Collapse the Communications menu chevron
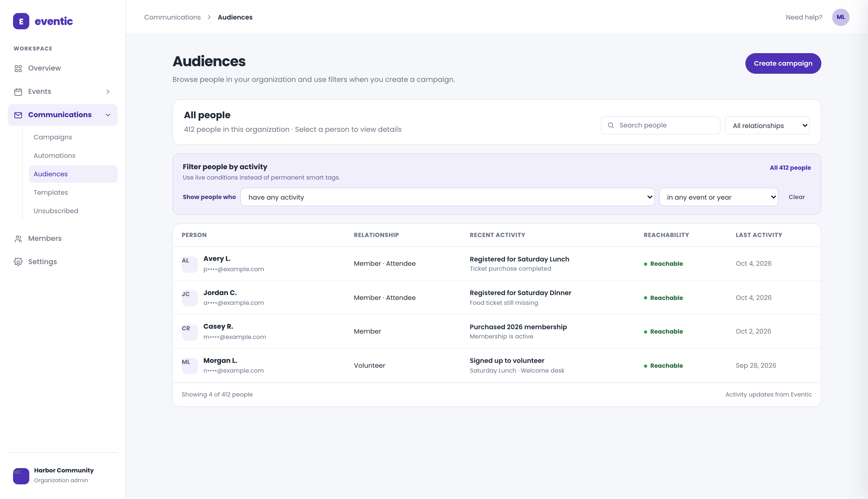Screen dimensions: 868x499 (x=108, y=115)
